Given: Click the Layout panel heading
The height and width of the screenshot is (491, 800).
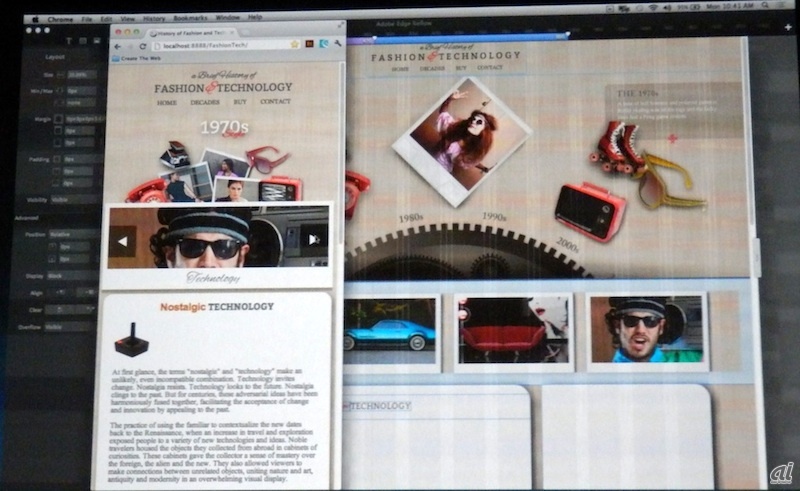Looking at the screenshot, I should tap(55, 57).
